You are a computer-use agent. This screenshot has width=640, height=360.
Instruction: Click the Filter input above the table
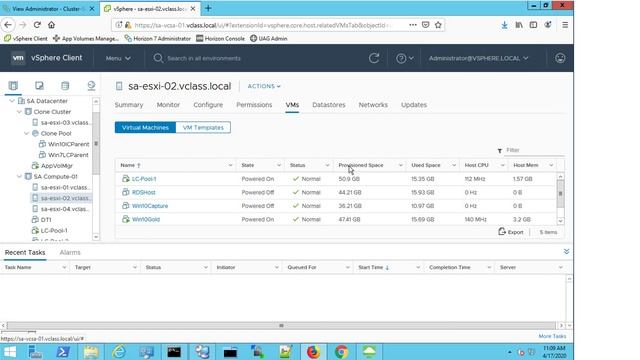tap(535, 150)
